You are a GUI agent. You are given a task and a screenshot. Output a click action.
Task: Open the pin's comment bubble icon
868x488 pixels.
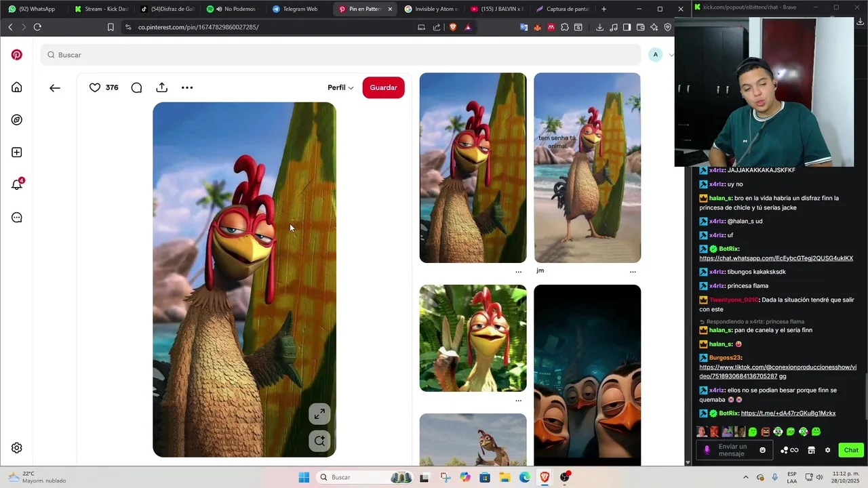[x=136, y=87]
